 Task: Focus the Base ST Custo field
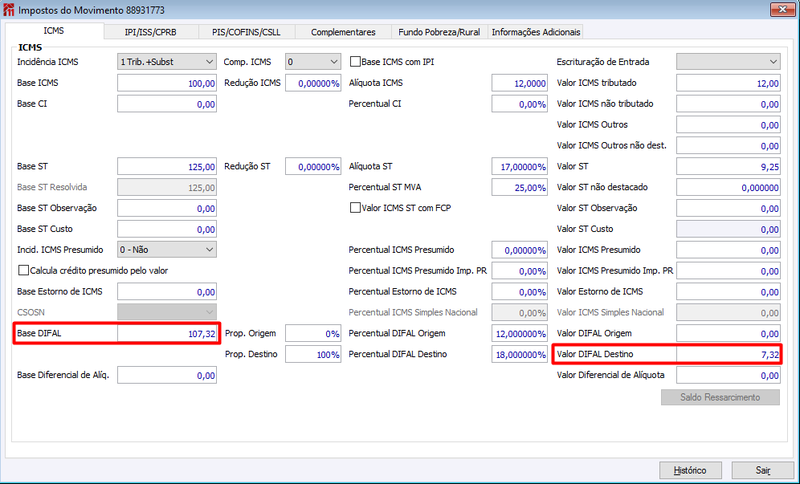167,230
